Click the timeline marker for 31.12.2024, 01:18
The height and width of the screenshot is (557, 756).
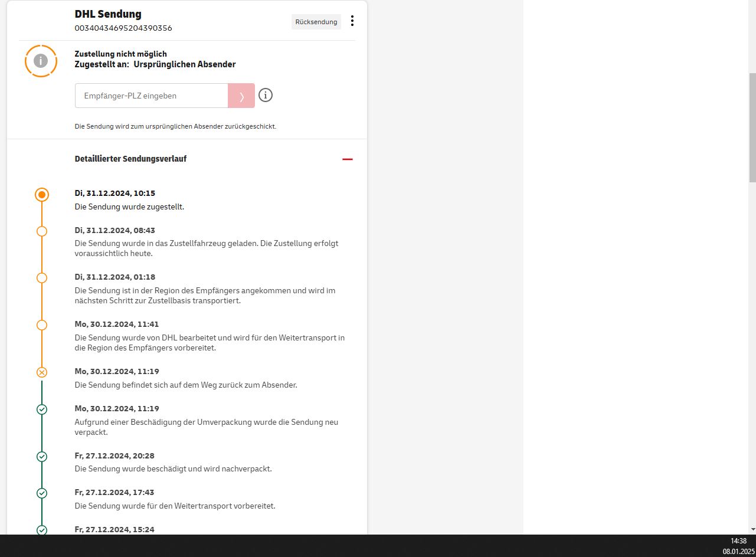click(42, 278)
